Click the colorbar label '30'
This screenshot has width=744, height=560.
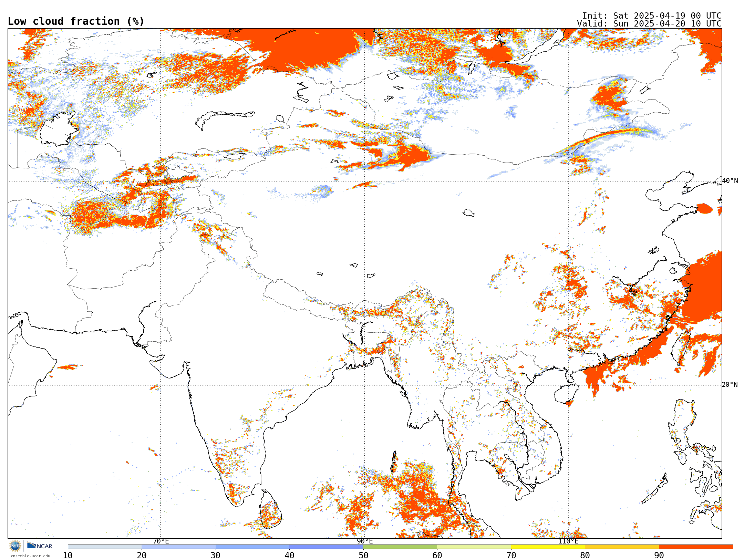click(216, 555)
